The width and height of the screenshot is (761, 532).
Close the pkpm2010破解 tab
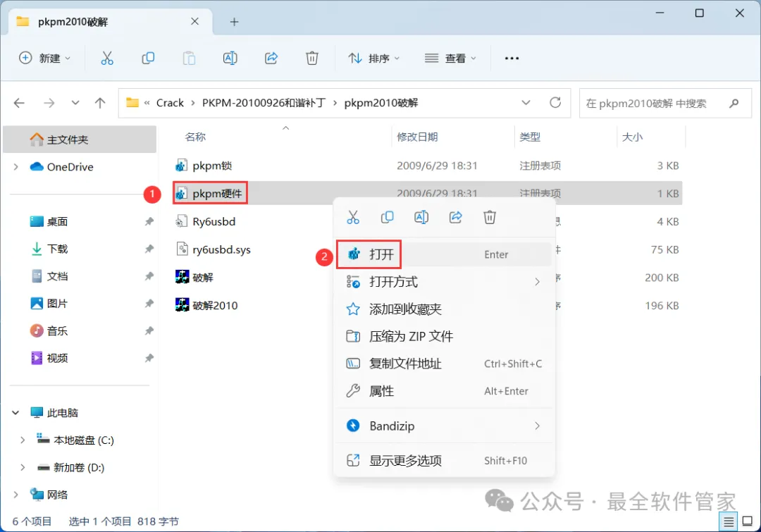pyautogui.click(x=194, y=21)
